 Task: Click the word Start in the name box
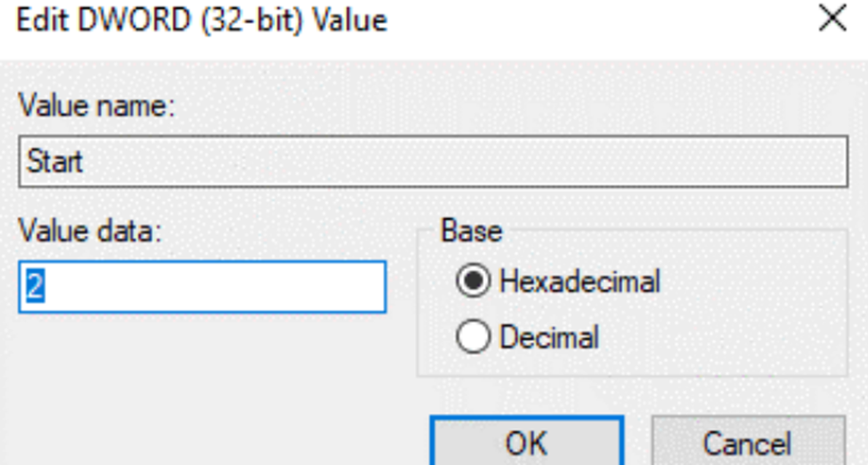coord(54,162)
